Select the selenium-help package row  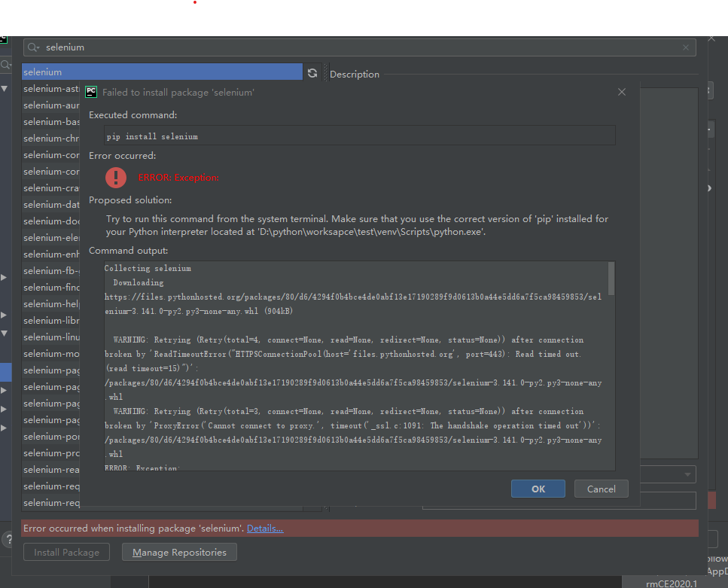click(51, 303)
